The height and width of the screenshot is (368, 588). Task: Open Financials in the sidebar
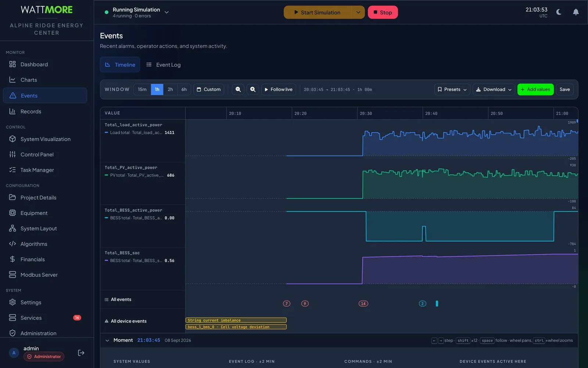[45, 259]
